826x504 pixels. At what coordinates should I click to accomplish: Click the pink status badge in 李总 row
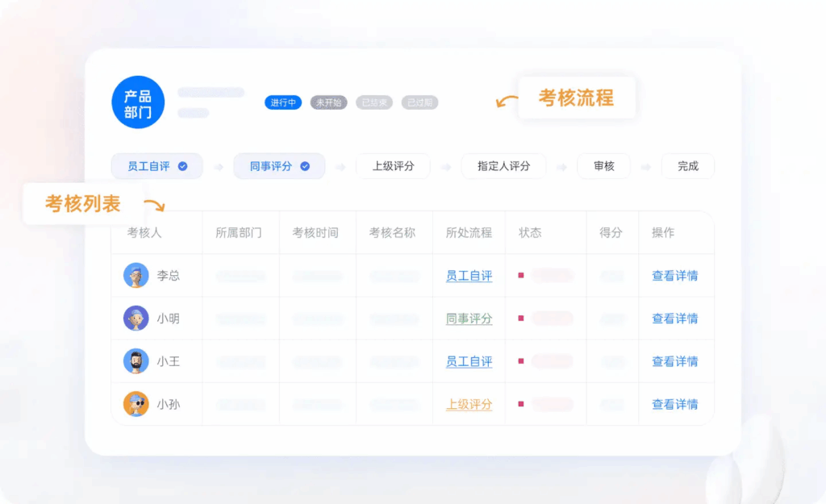[x=552, y=276]
